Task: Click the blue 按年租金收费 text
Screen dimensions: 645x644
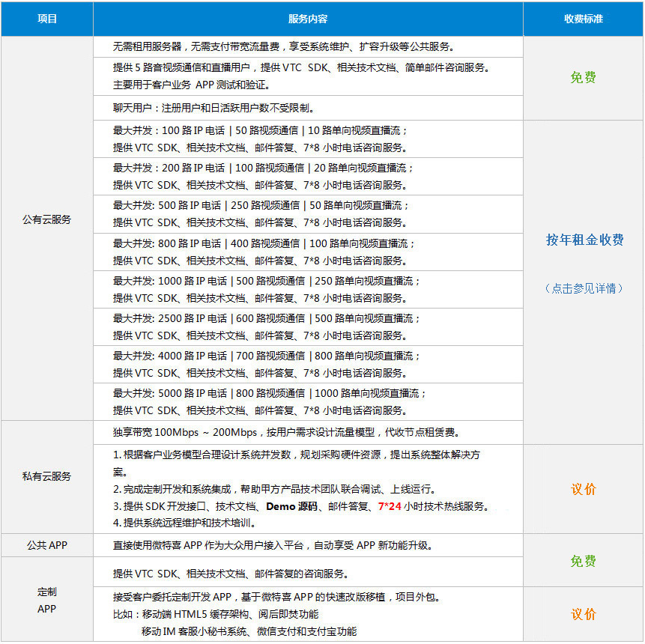Action: (x=584, y=240)
